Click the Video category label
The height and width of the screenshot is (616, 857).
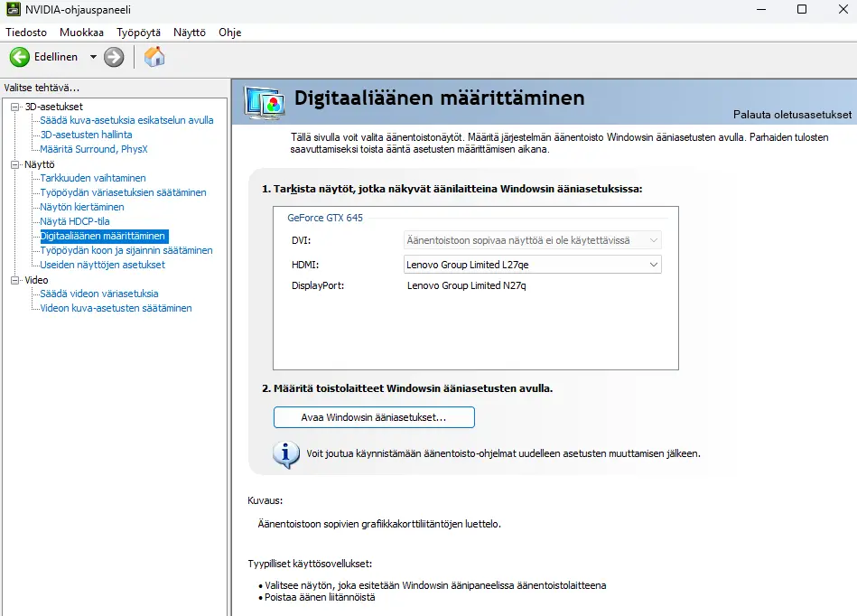click(36, 280)
